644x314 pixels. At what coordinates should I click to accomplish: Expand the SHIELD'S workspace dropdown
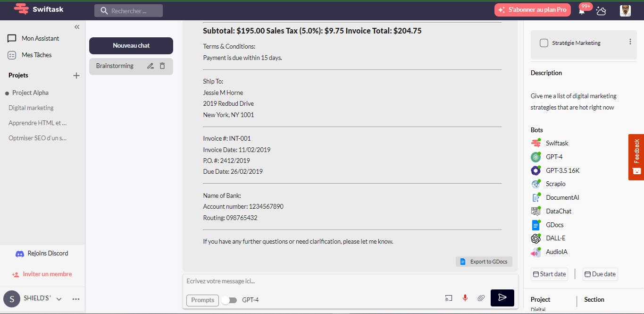(x=59, y=299)
